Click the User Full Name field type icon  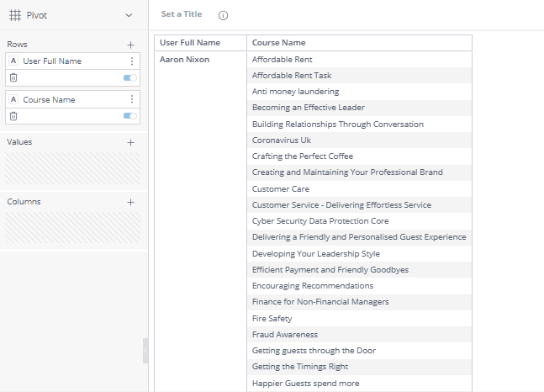tap(13, 61)
